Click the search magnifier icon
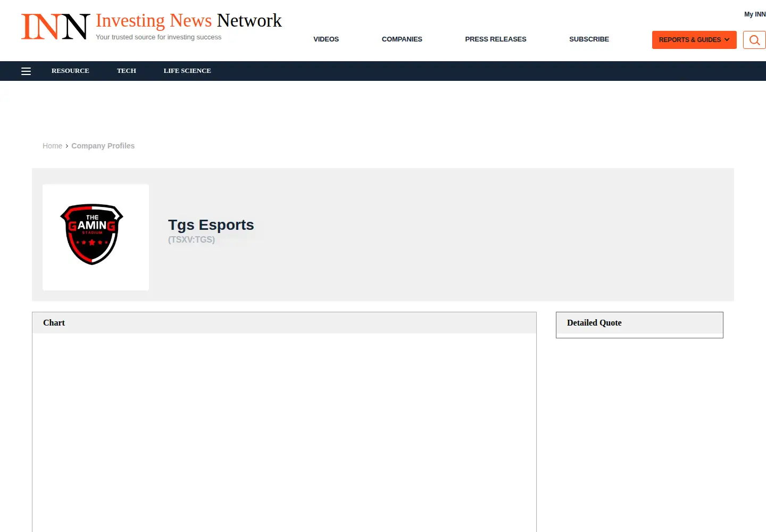The image size is (766, 532). 754,40
